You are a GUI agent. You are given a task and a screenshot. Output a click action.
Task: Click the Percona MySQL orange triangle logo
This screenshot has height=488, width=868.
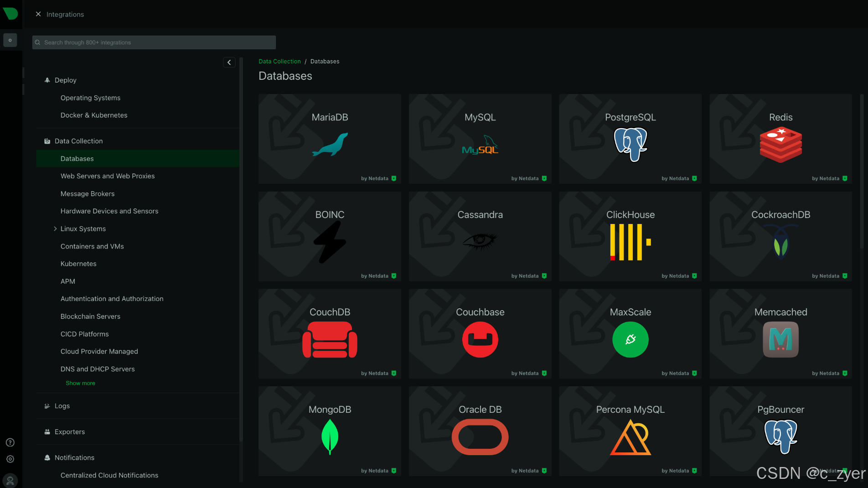point(630,437)
